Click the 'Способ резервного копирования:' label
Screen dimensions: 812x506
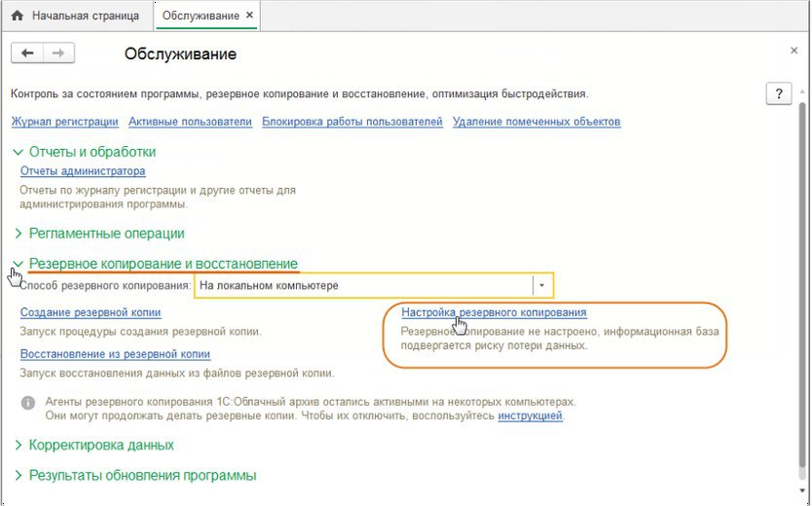(106, 285)
